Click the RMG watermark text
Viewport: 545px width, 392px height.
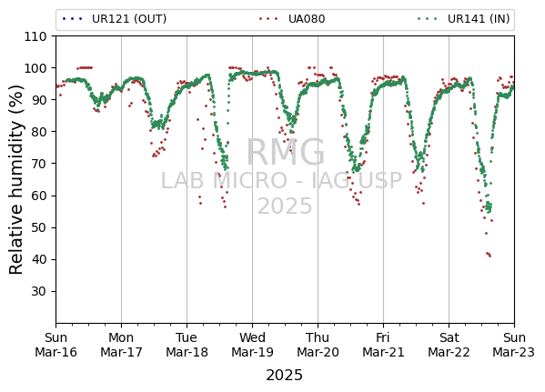(x=286, y=152)
